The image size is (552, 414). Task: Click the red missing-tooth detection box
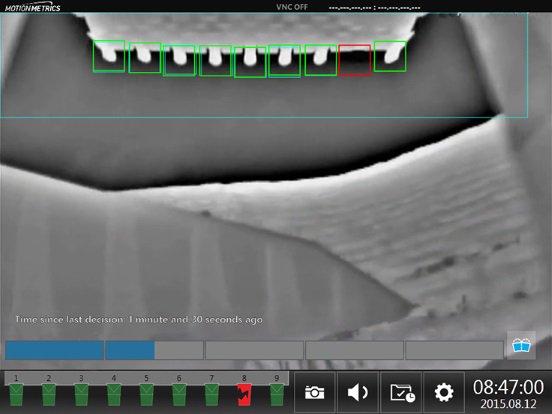[x=355, y=60]
